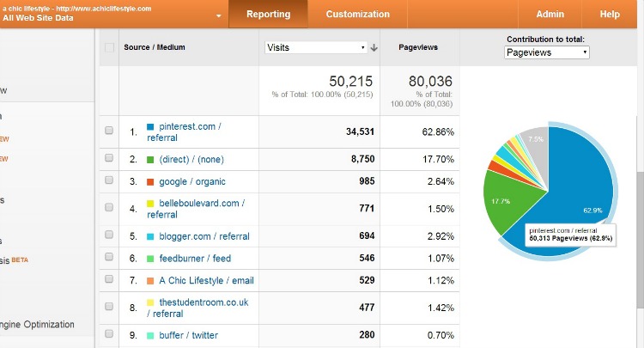Screen dimensions: 644x348
Task: Click the 8,750 visits value
Action: [362, 159]
